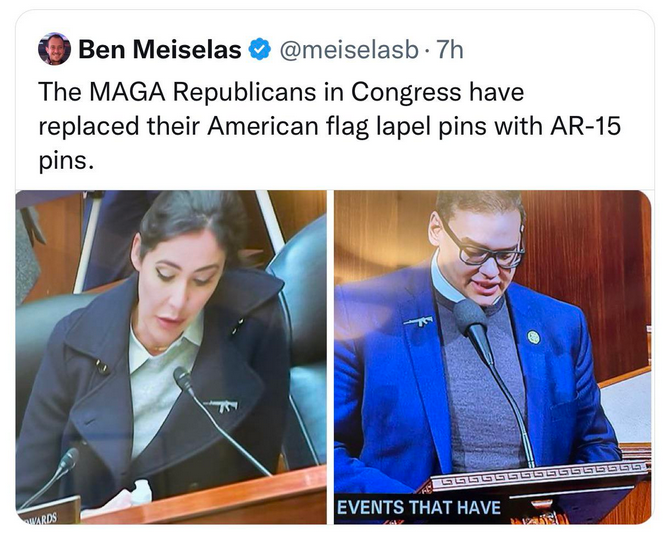Click the EVENTS THAT HAVE caption
Screen dimensions: 665x537
point(419,507)
